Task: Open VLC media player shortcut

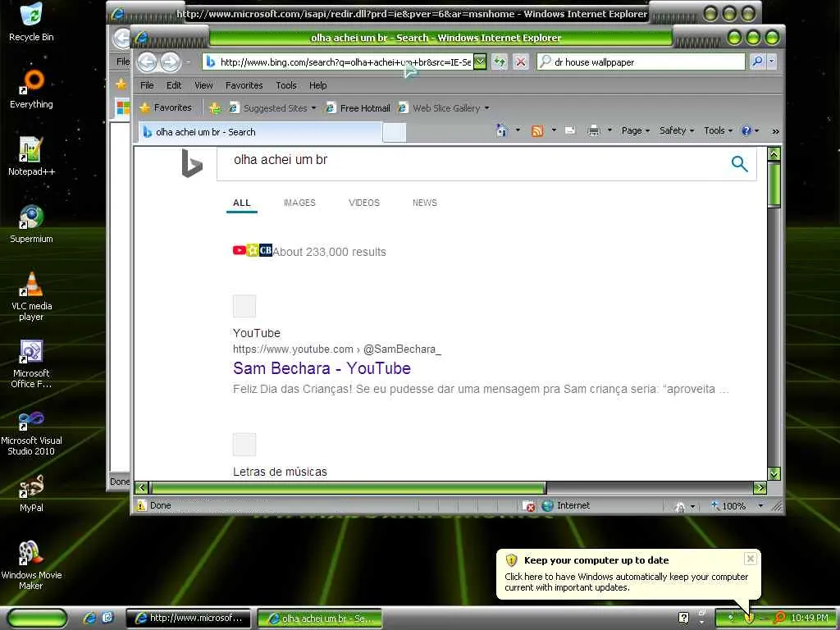Action: tap(32, 296)
